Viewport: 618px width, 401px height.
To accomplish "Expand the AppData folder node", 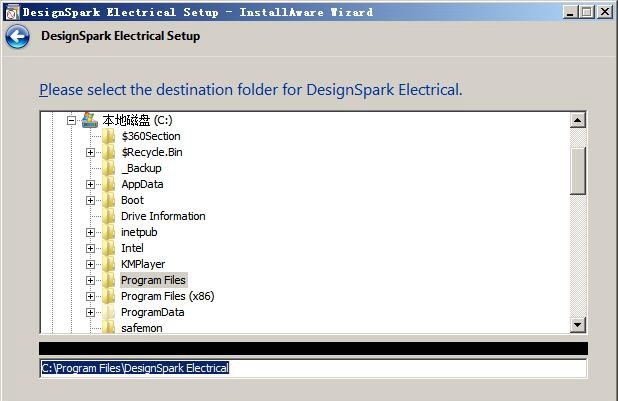I will click(x=90, y=185).
